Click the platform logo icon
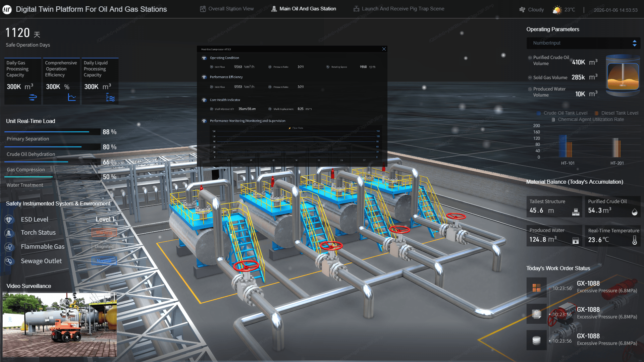 click(x=7, y=9)
